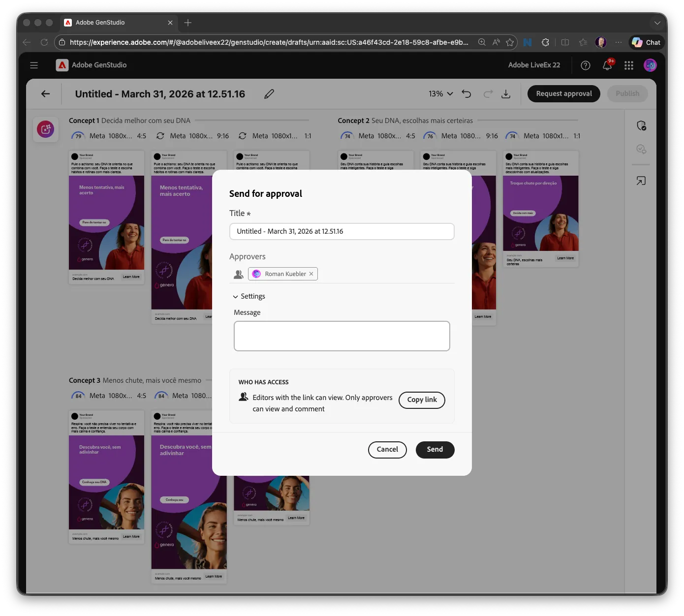Open the 13% zoom level dropdown

441,93
